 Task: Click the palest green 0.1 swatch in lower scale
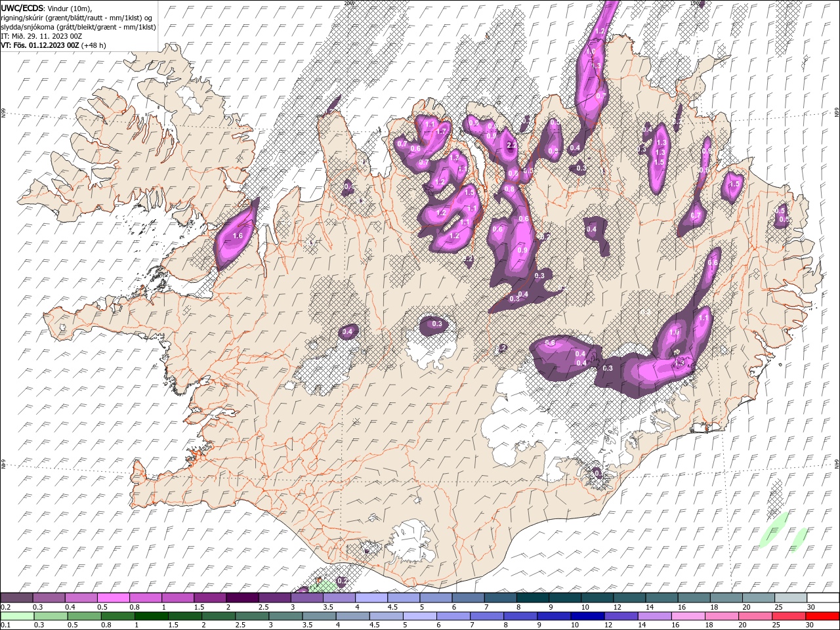(17, 616)
